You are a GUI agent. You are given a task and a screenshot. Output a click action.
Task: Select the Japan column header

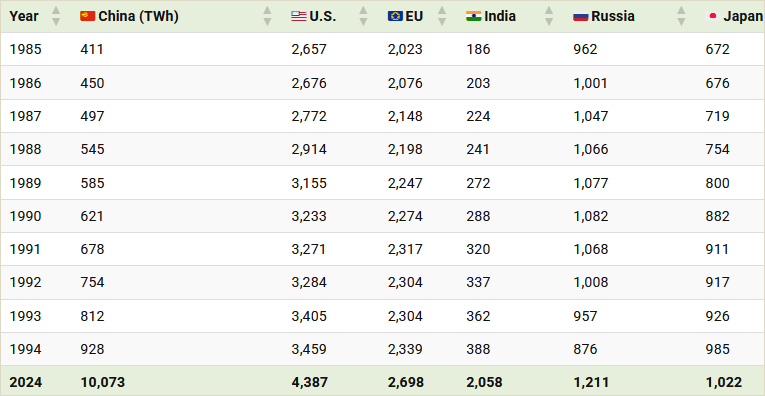[x=743, y=16]
